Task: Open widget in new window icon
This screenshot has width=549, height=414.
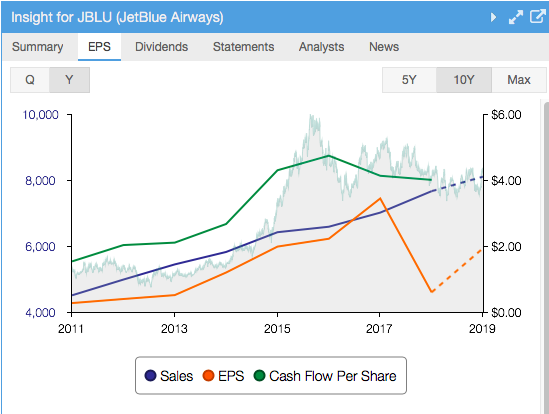Action: pyautogui.click(x=538, y=16)
